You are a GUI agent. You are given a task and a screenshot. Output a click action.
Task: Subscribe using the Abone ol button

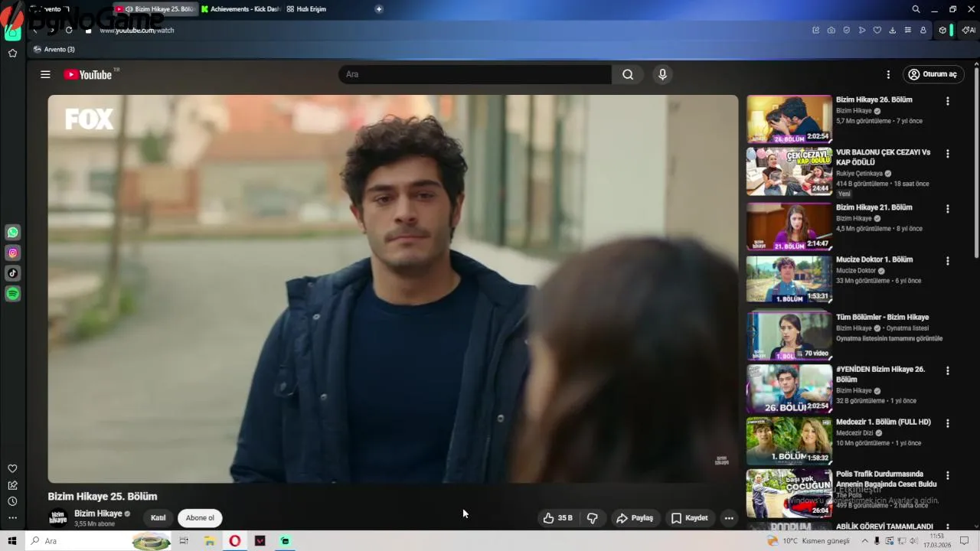pos(200,518)
